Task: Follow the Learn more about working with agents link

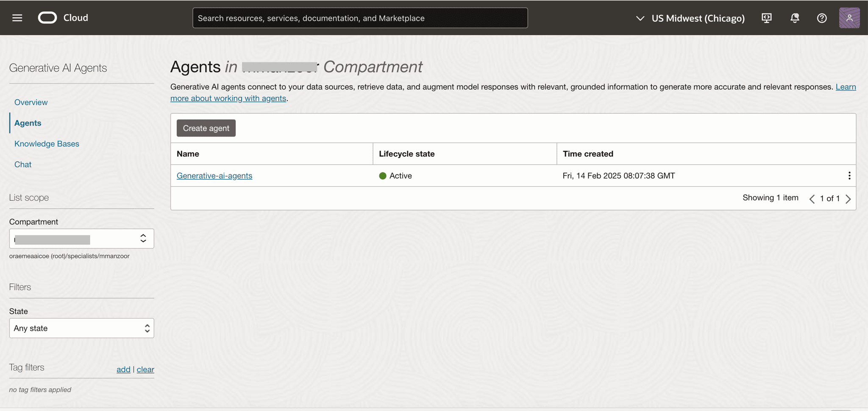Action: tap(228, 98)
